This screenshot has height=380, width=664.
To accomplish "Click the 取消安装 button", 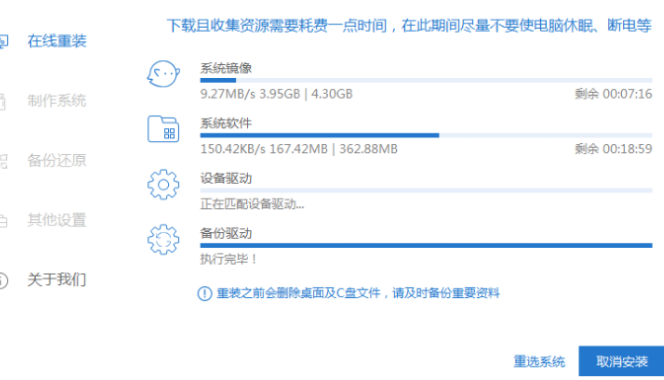I will point(621,361).
